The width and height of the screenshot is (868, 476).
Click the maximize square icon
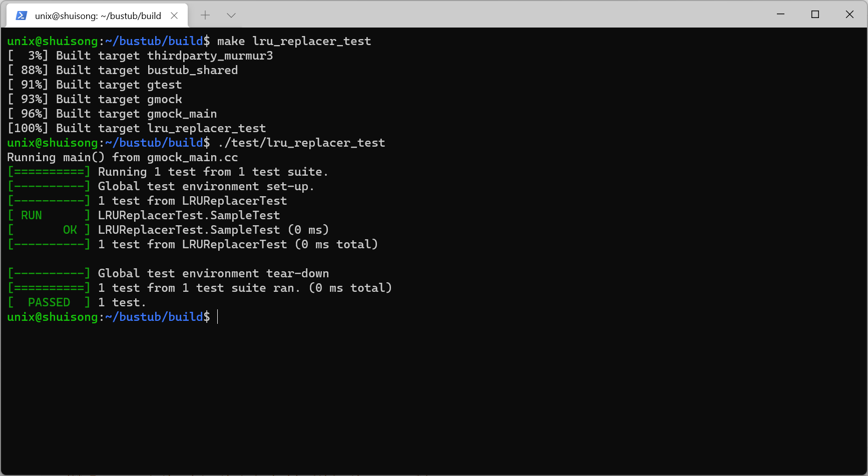815,14
